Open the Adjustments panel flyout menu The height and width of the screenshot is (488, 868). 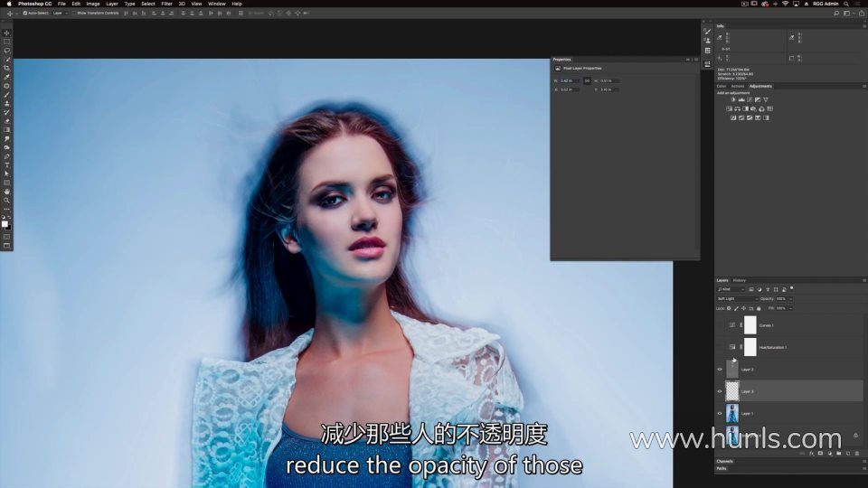point(864,87)
